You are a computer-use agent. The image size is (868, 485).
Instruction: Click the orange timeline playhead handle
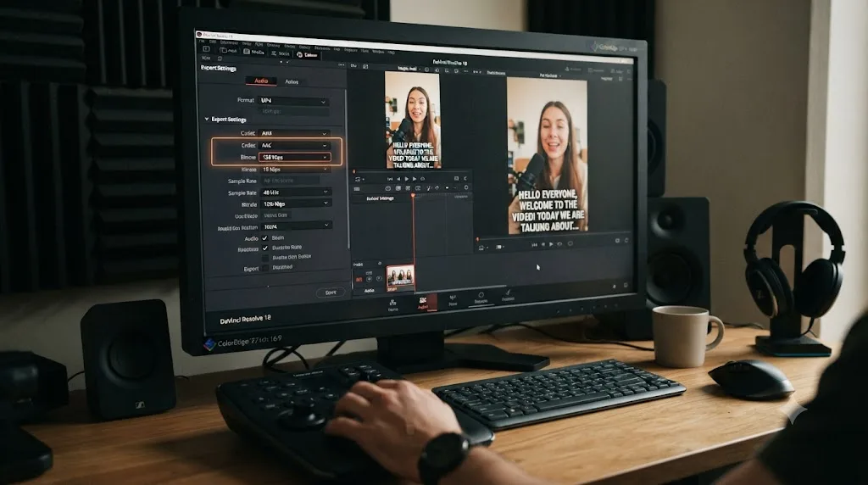point(413,195)
